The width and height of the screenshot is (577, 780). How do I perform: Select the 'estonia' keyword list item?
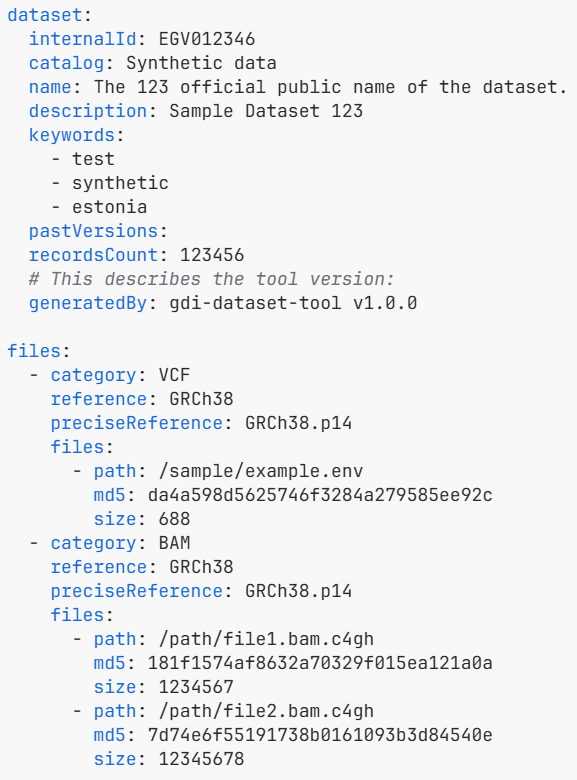[109, 207]
